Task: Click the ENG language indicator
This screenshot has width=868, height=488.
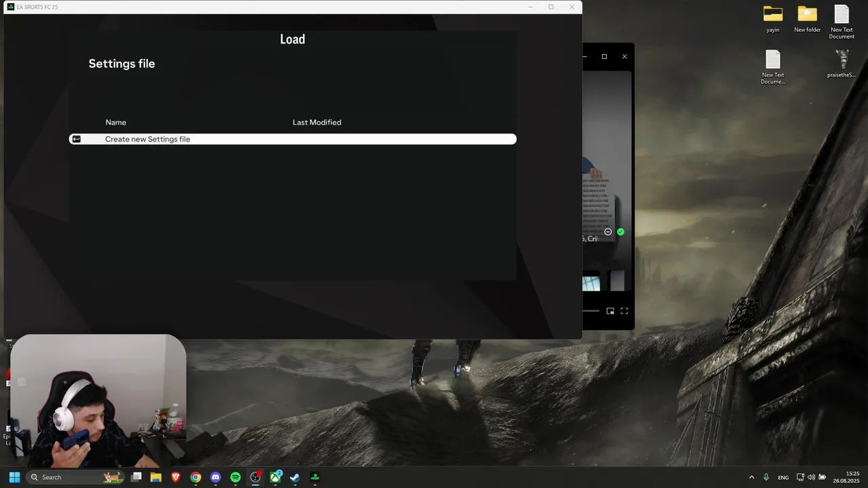Action: point(783,477)
